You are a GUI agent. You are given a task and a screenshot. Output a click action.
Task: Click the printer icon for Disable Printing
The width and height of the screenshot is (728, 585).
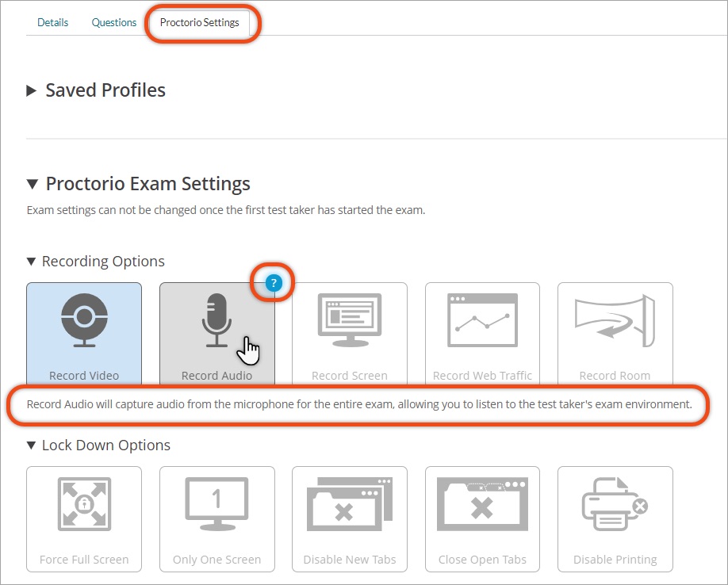pos(615,504)
